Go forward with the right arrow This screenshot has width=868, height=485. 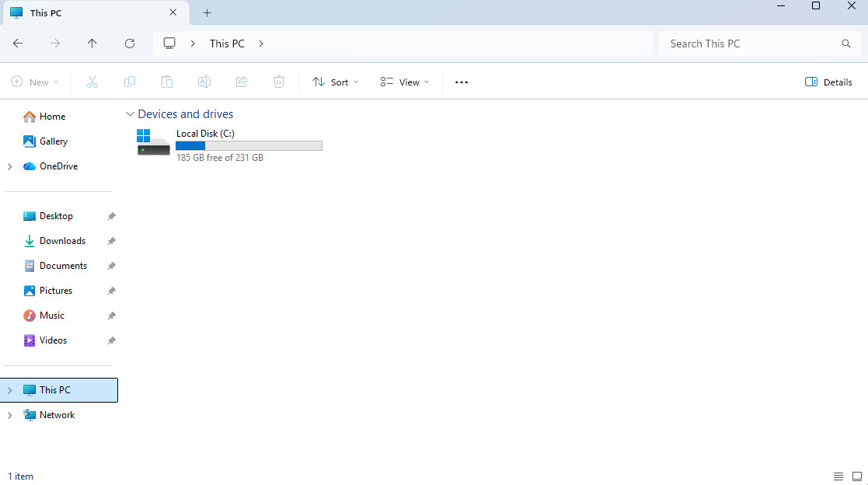55,44
